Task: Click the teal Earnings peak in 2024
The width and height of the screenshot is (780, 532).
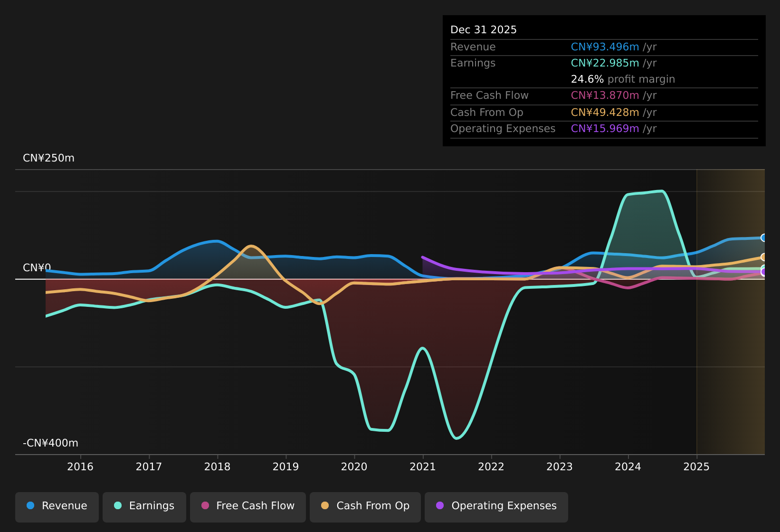Action: (646, 192)
